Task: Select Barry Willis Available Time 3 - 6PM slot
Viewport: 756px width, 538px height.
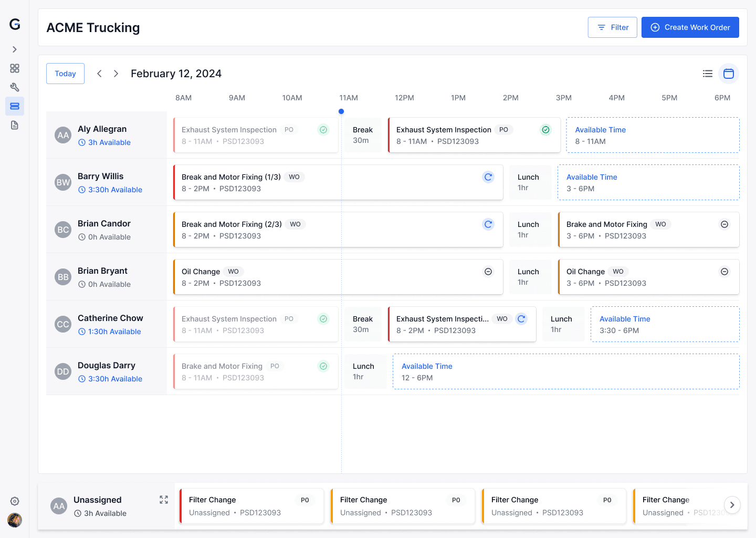Action: click(648, 182)
